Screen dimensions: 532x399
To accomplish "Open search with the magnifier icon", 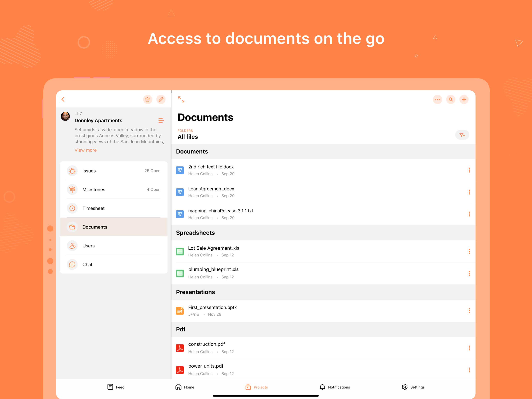I will 451,99.
